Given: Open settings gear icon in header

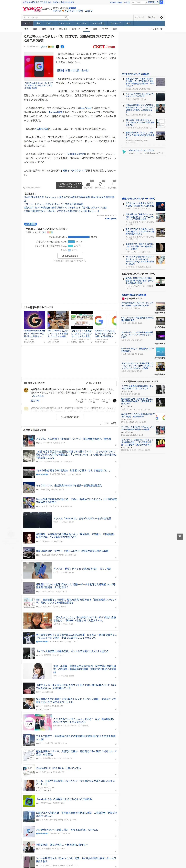Looking at the screenshot, I should click(x=161, y=18).
